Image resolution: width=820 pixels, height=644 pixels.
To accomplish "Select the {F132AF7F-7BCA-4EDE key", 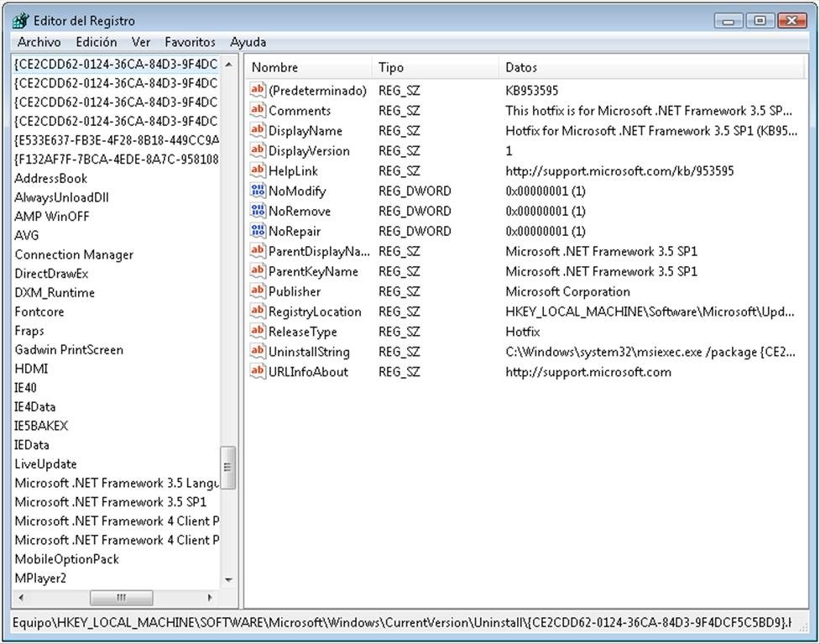I will [116, 159].
